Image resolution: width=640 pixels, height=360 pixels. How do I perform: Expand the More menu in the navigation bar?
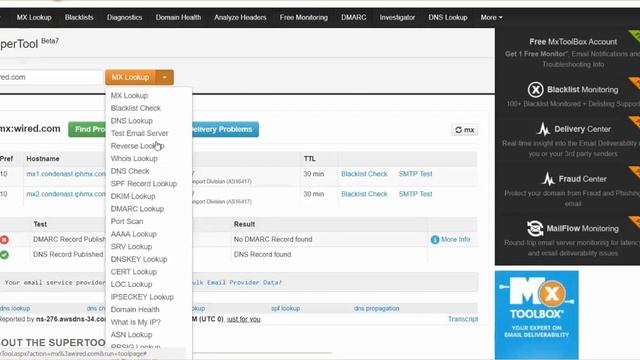point(491,18)
